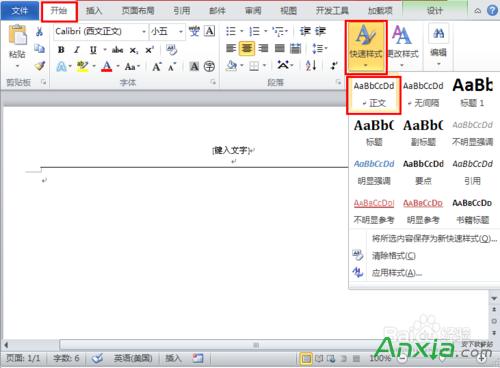
Task: Open the line spacing dropdown
Action: [320, 49]
